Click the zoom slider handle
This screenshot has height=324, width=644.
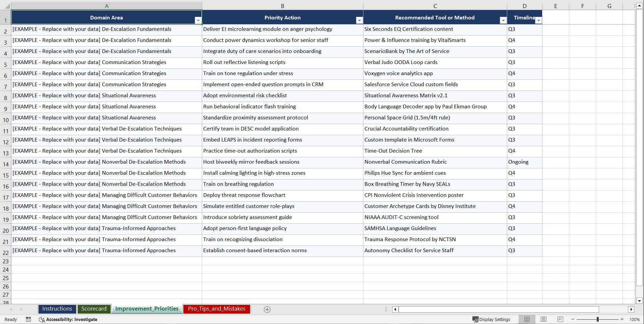(598, 319)
